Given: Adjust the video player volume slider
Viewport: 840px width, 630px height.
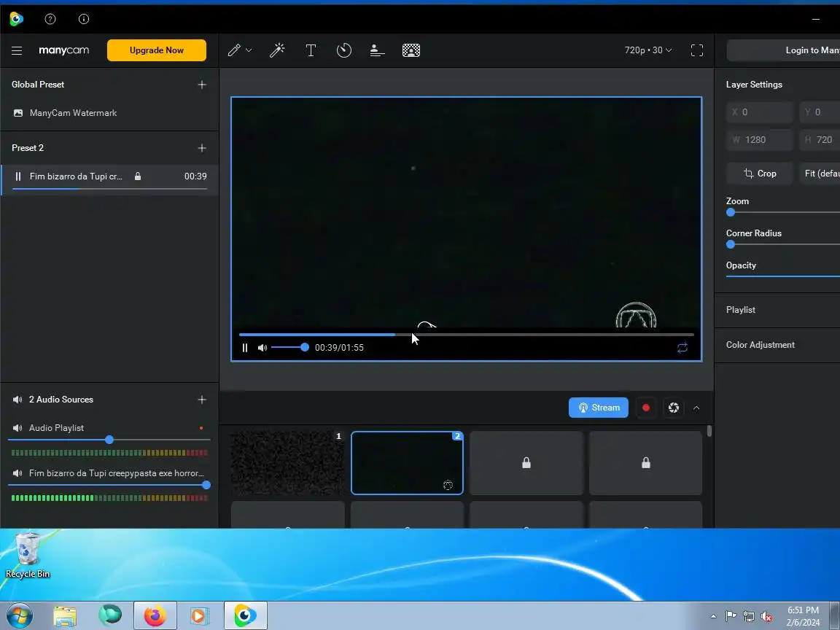Looking at the screenshot, I should tap(289, 347).
